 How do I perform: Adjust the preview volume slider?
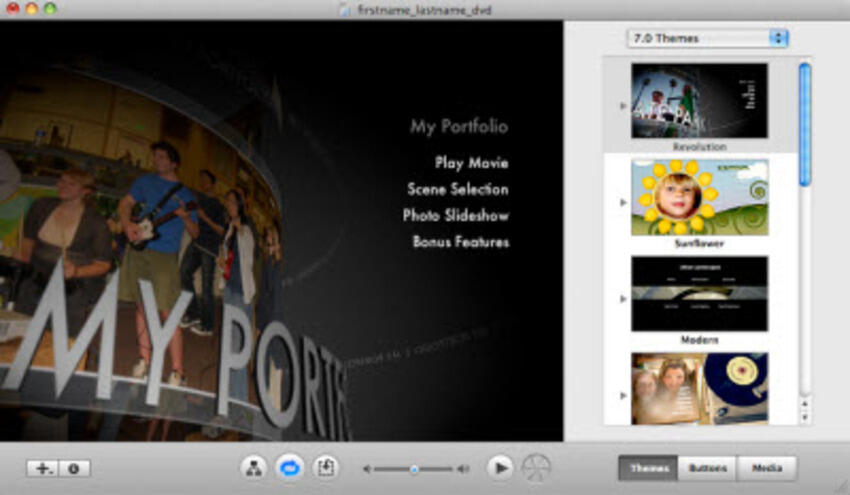coord(414,469)
